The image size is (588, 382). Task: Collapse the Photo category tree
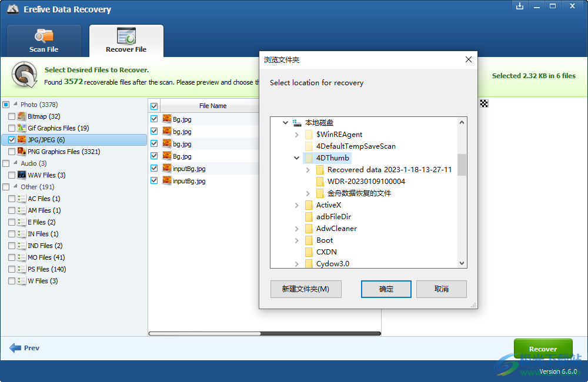[x=15, y=104]
